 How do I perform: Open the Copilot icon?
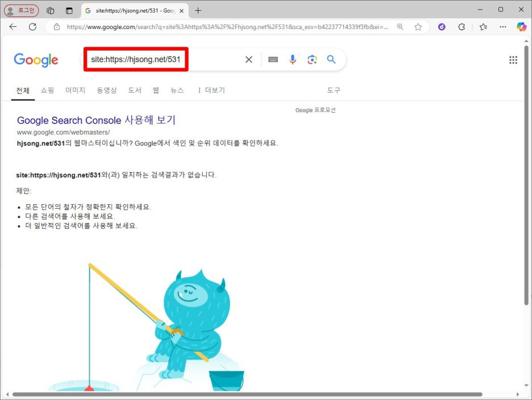(x=521, y=27)
